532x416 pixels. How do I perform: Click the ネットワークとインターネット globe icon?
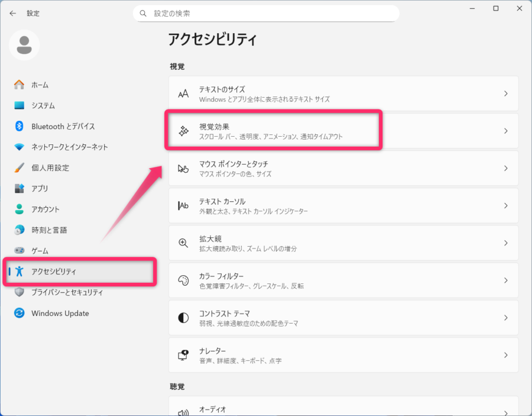tap(18, 147)
